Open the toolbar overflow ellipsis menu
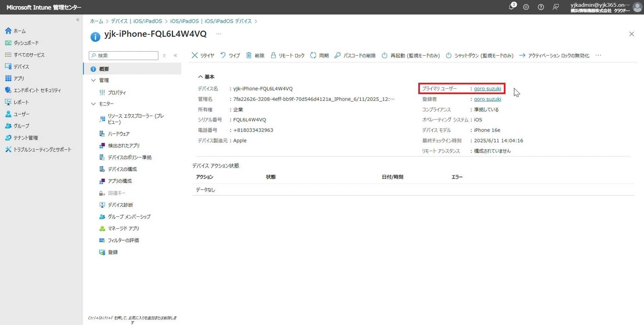Viewport: 644px width, 325px height. pos(598,55)
